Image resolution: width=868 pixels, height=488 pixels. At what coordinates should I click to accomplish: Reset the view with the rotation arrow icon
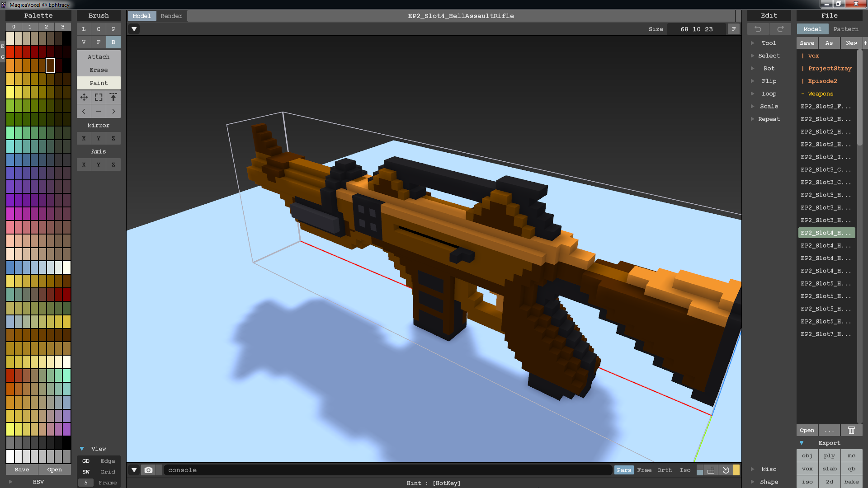(726, 470)
